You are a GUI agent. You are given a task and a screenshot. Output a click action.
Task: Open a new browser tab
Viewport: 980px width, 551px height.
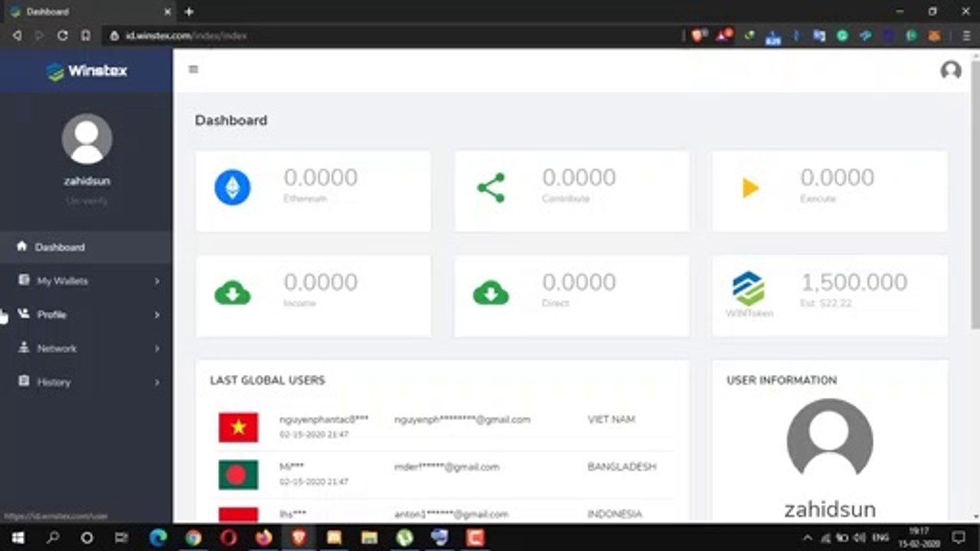189,11
